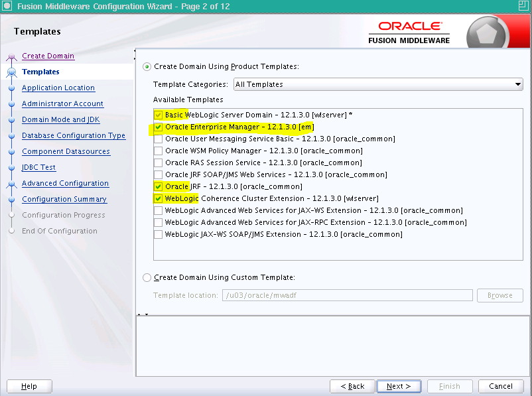Enable Oracle RAS Session Service template
This screenshot has height=396, width=532.
158,163
